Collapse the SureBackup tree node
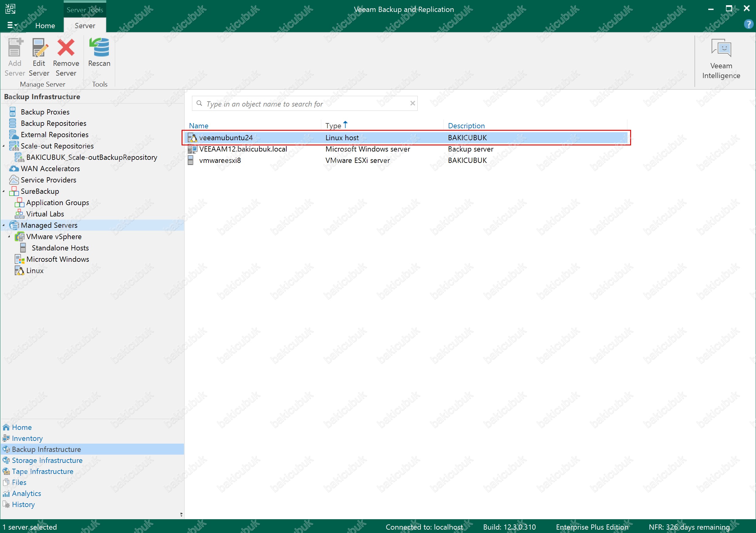Viewport: 756px width, 533px height. [x=4, y=191]
